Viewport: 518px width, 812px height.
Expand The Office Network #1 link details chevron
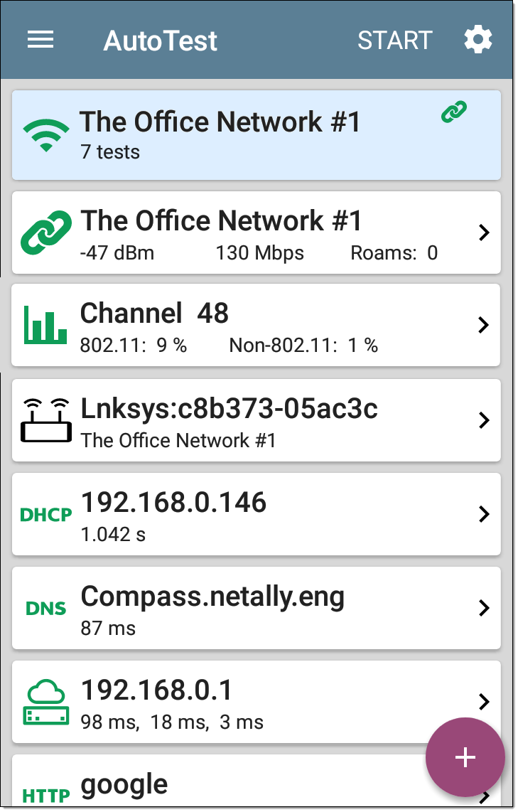[x=484, y=233]
